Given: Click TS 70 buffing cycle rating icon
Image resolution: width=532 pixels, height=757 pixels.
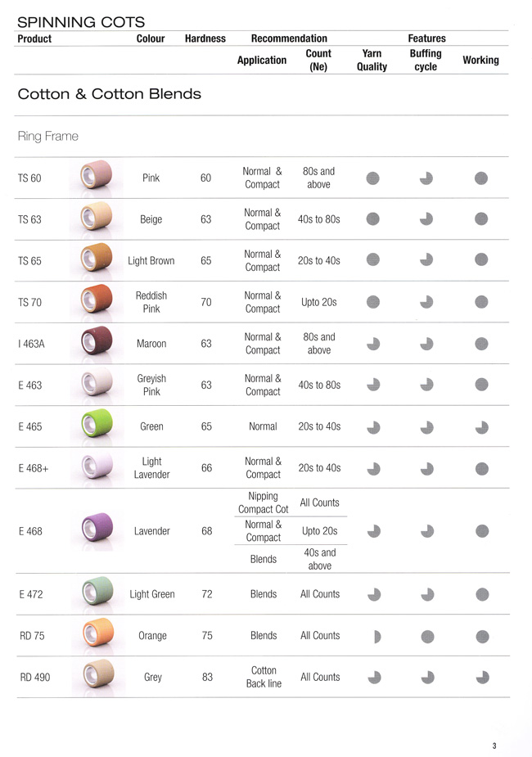Looking at the screenshot, I should 426,302.
